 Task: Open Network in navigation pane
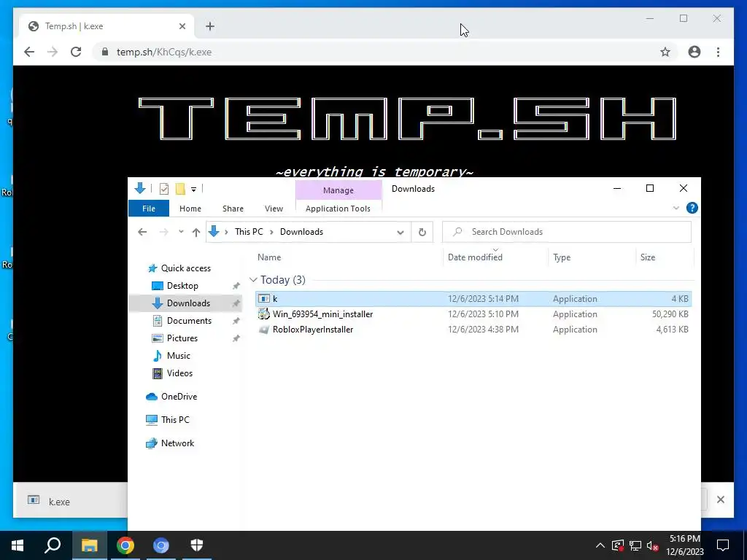coord(177,443)
